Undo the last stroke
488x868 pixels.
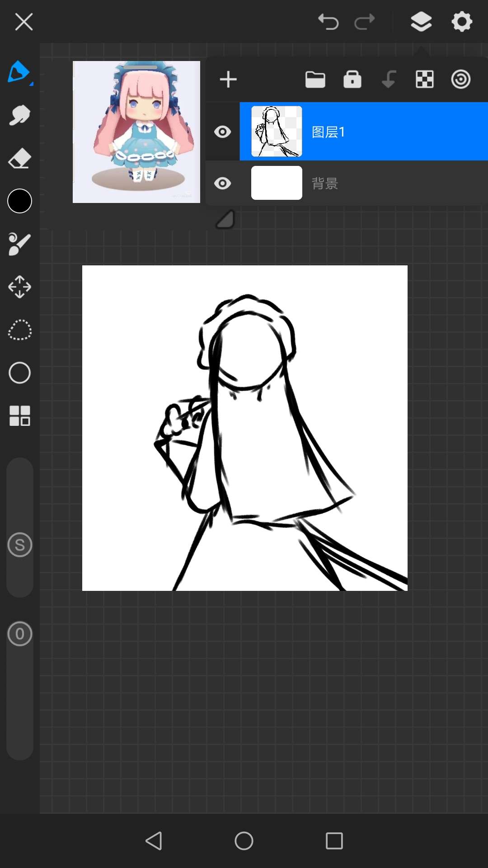coord(328,22)
